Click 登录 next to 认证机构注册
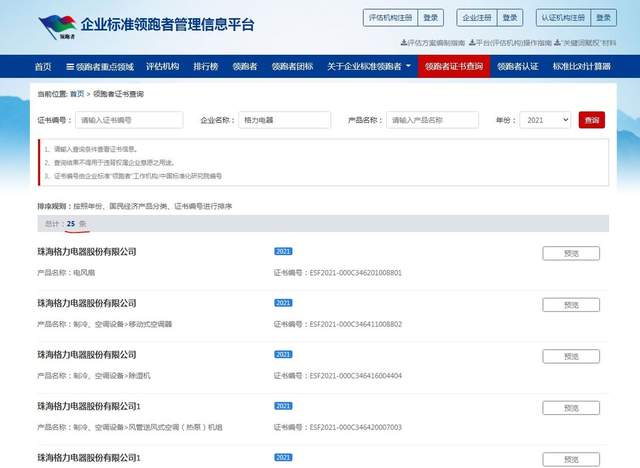This screenshot has width=640, height=468. pyautogui.click(x=603, y=18)
